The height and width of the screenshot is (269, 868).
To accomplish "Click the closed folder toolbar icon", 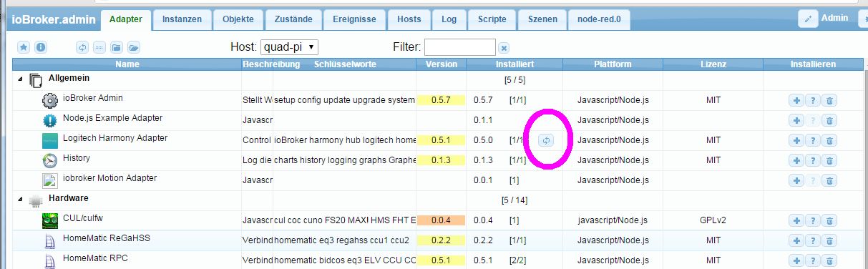I will [116, 47].
